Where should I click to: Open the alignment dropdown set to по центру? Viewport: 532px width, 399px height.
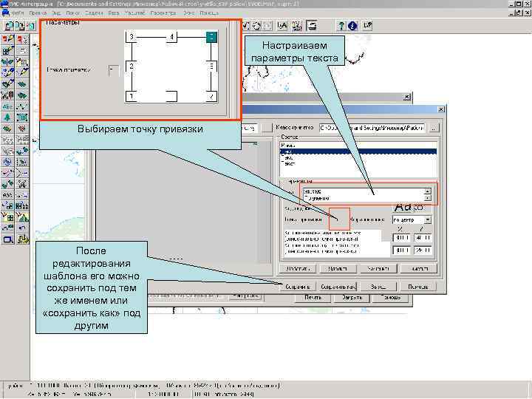pos(428,220)
